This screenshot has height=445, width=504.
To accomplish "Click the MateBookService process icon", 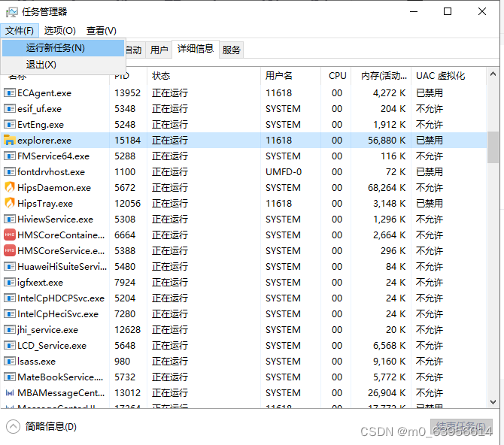I will 10,377.
